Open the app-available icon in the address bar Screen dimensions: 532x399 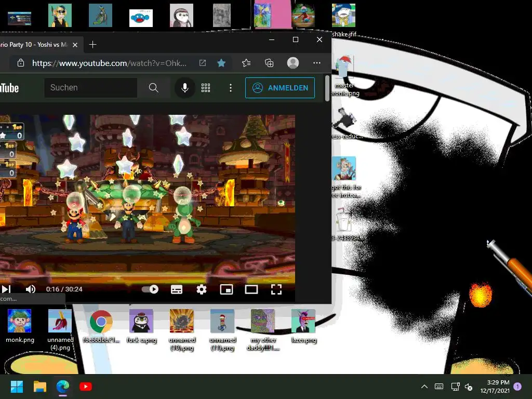click(x=202, y=63)
